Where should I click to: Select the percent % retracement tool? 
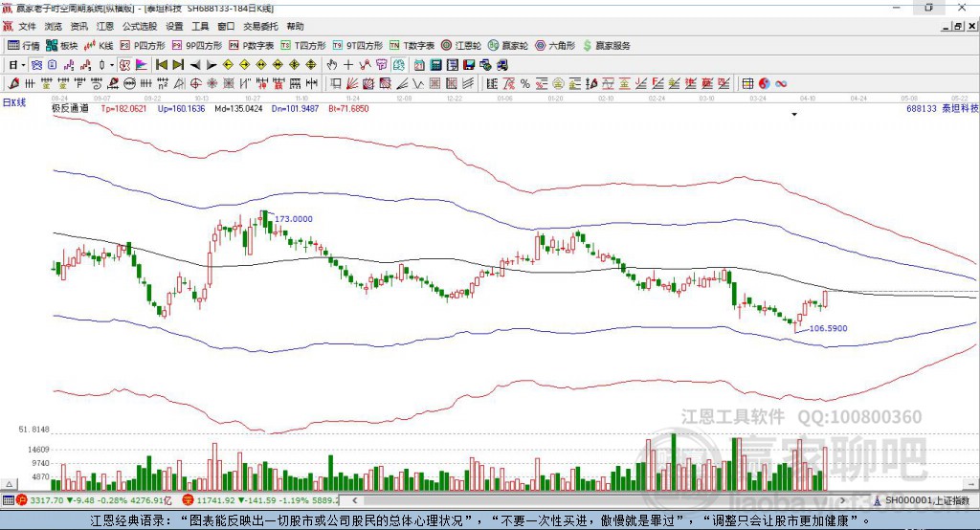(x=525, y=83)
